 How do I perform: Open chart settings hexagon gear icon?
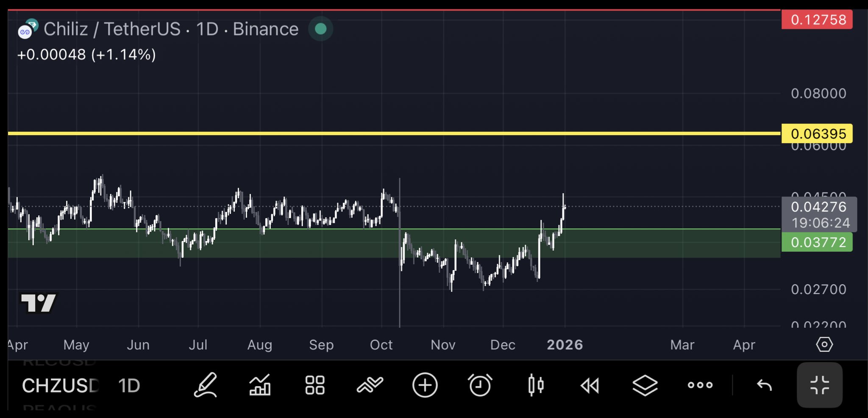(x=824, y=344)
